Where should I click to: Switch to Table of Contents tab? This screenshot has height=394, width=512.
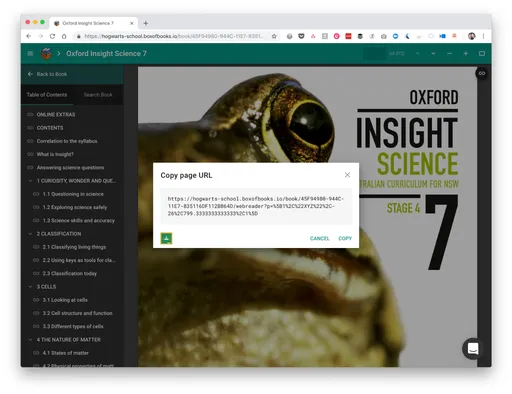pos(47,95)
